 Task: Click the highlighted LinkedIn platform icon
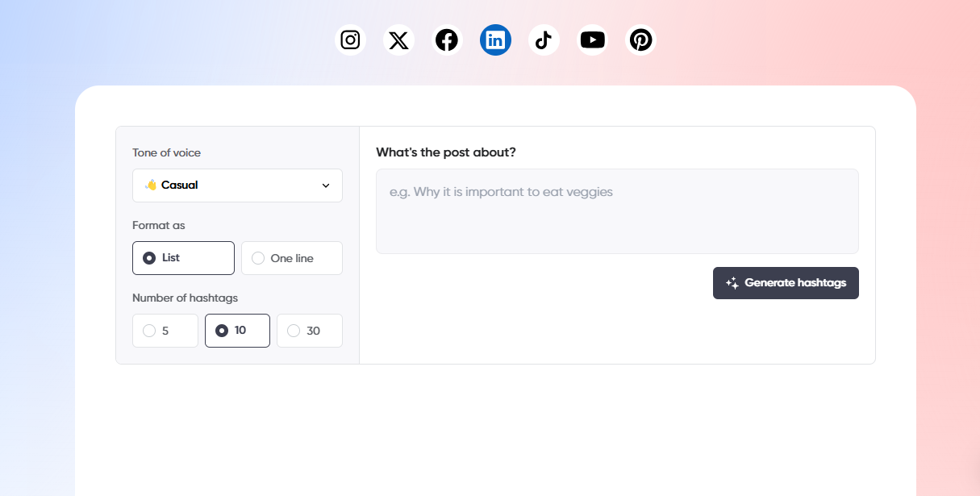495,40
